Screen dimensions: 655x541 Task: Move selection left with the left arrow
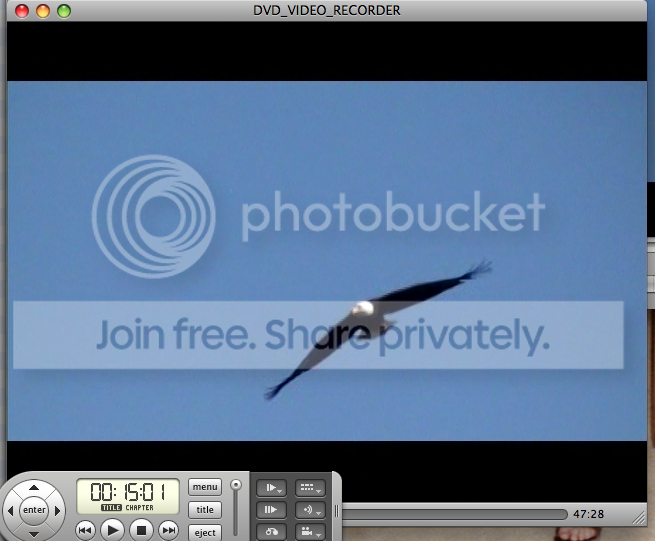point(10,511)
